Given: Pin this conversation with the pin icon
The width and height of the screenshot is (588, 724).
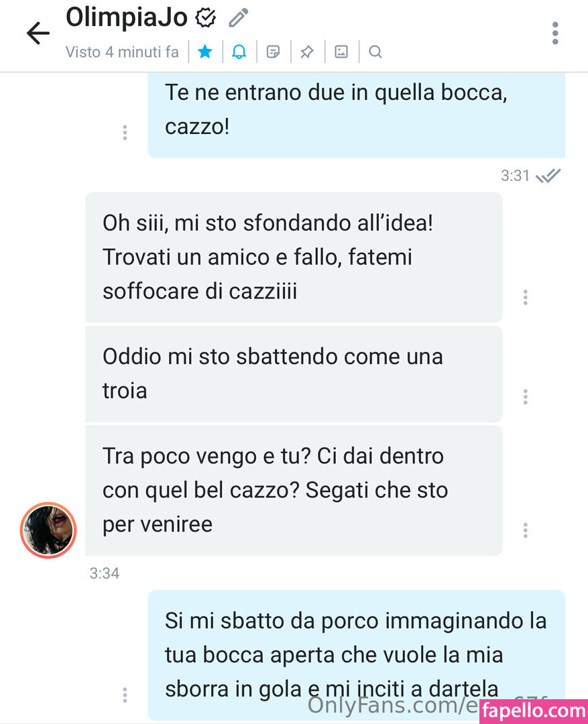Looking at the screenshot, I should coord(306,52).
